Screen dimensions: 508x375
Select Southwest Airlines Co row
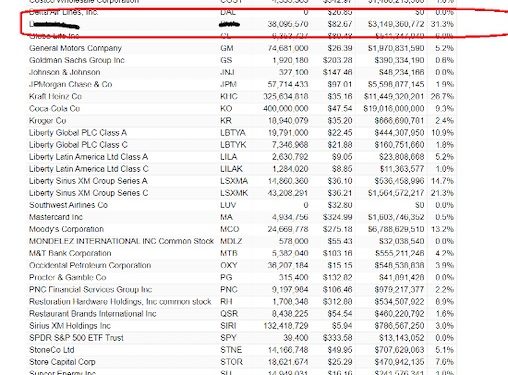241,205
